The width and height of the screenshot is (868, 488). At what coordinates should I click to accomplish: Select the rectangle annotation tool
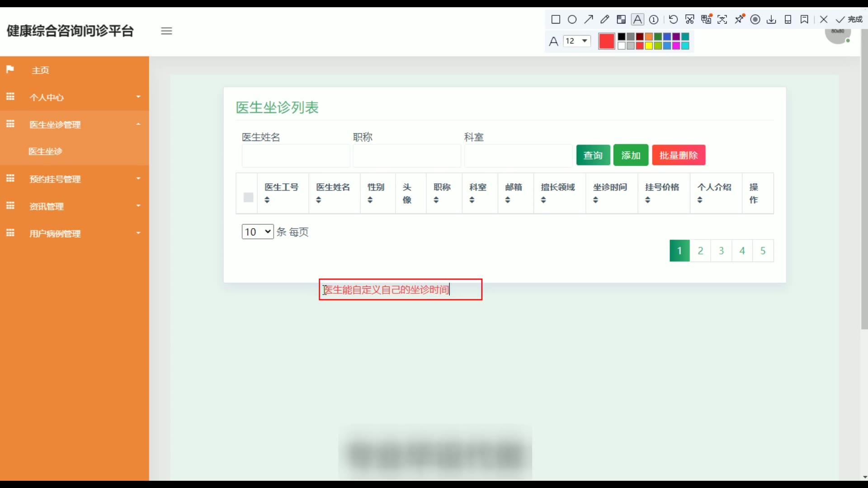pos(556,19)
